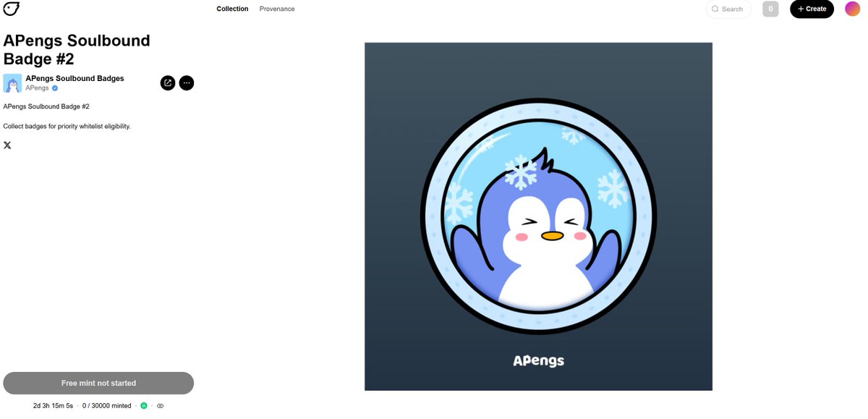
Task: Click the 0 / 30000 minted text
Action: 107,406
